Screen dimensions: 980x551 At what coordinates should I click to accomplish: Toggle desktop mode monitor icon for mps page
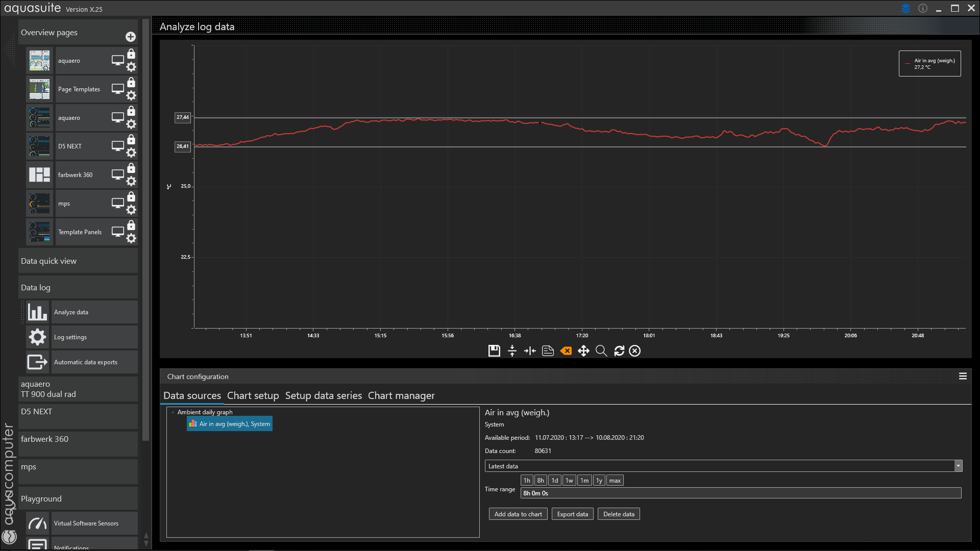[118, 203]
